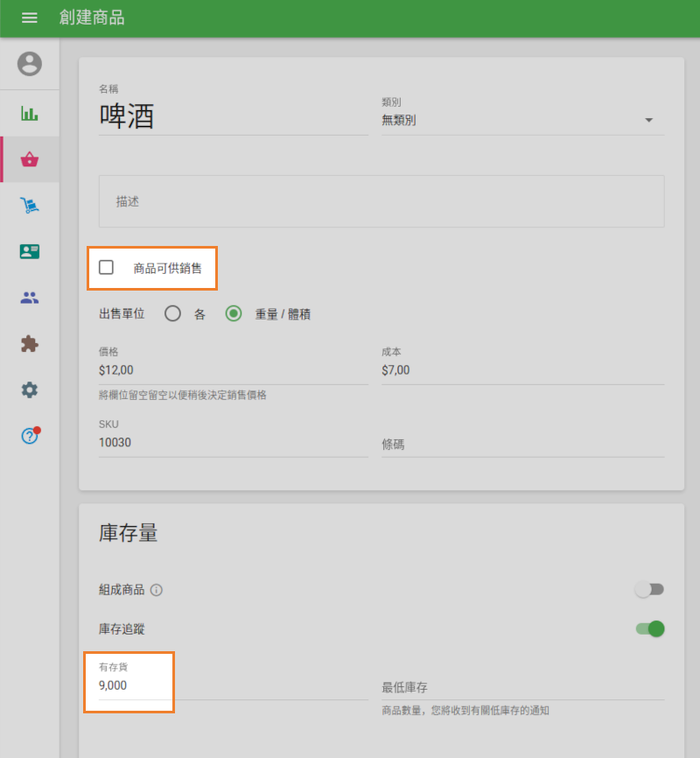Screen dimensions: 700x758
Task: Open the customers section icon
Action: pos(29,251)
